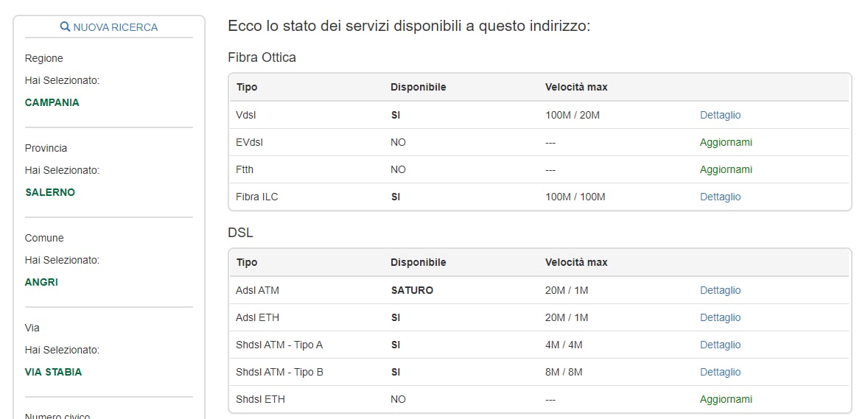Open Dettaglio for the Adsl ATM row
The width and height of the screenshot is (868, 419).
tap(720, 290)
